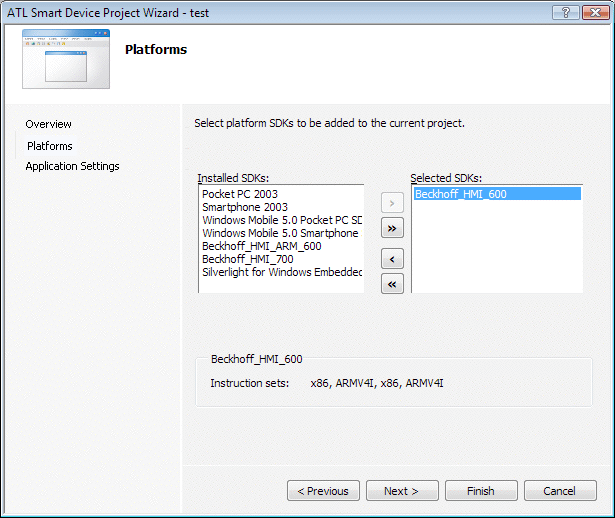
Task: Choose Windows Mobile 5.0 Pocket PC SDK
Action: pyautogui.click(x=281, y=220)
